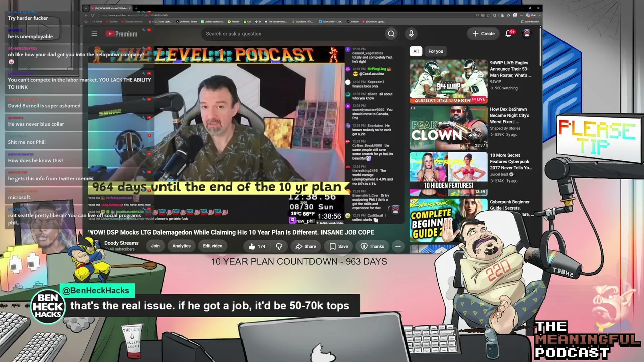Click '10 YEAR PLAN COUNTDOWN - 963 DAYS' text
Viewport: 644px width, 362px height.
[x=299, y=262]
